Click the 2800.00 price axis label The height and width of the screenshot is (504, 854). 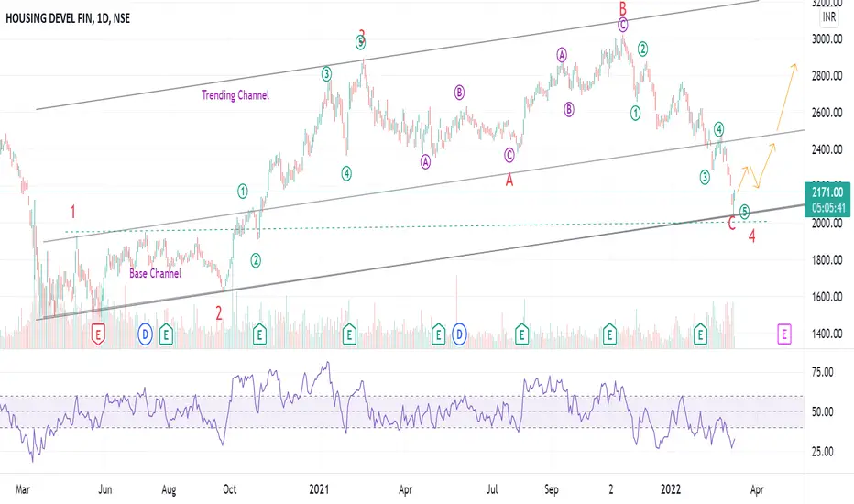tap(827, 76)
